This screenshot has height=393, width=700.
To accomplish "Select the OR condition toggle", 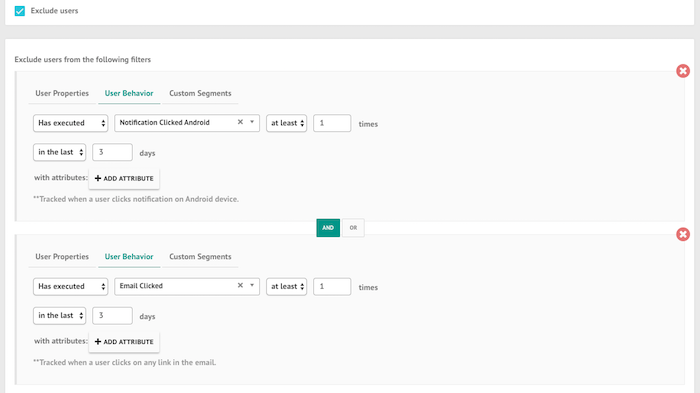I will [x=353, y=228].
